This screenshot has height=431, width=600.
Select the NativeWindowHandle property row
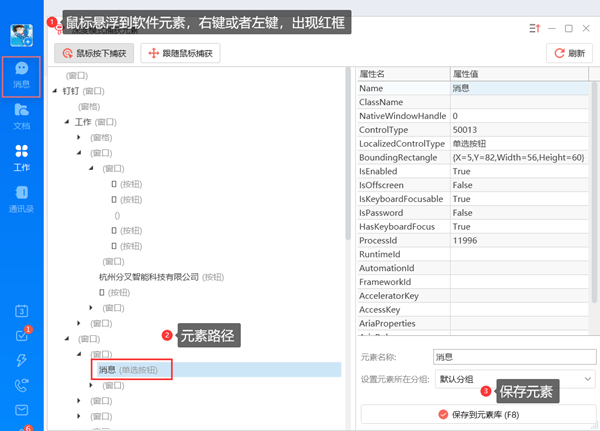click(x=473, y=116)
